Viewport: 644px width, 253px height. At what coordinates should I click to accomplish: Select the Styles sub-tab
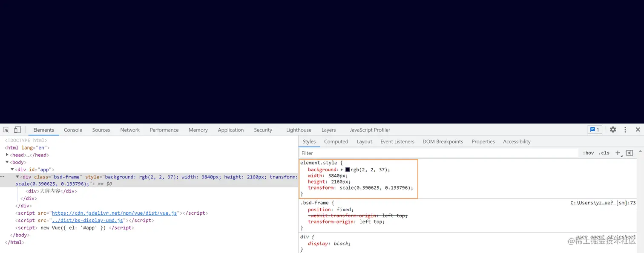pos(309,141)
